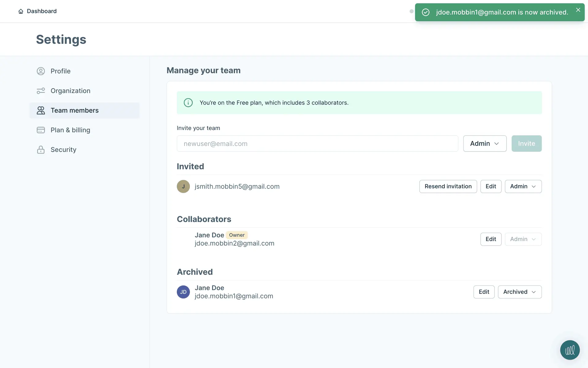Go to Plan & billing settings
588x368 pixels.
70,130
